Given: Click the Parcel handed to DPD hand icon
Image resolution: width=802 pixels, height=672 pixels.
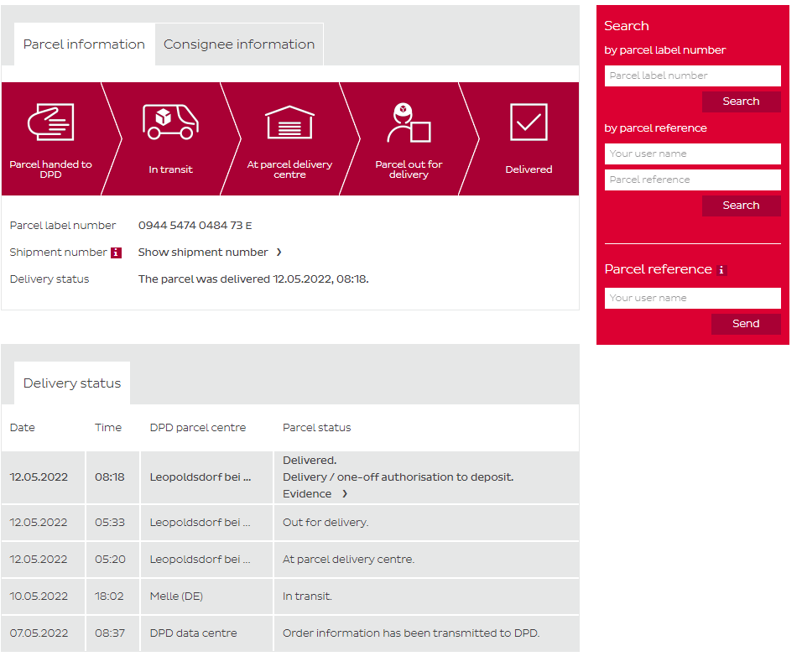Looking at the screenshot, I should (x=50, y=122).
